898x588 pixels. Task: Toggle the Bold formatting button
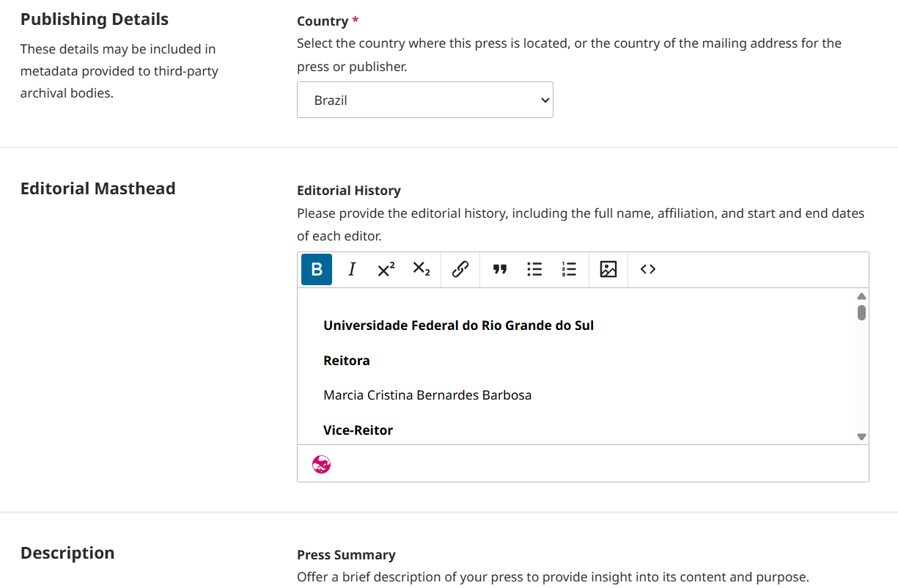coord(317,269)
